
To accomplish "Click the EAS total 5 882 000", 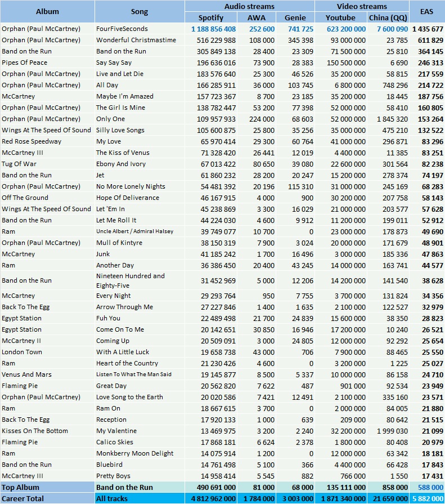I will click(426, 498).
